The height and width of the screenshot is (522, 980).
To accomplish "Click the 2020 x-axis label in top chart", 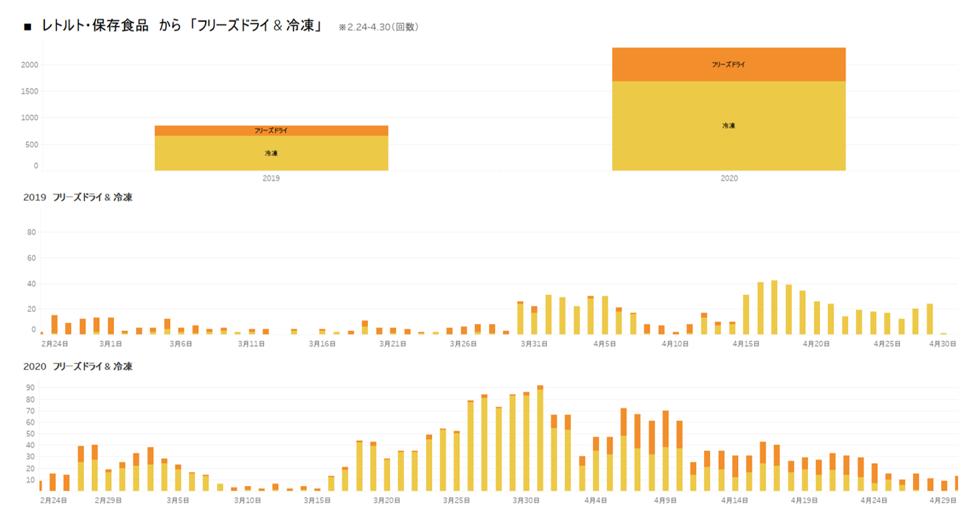I will click(x=728, y=179).
